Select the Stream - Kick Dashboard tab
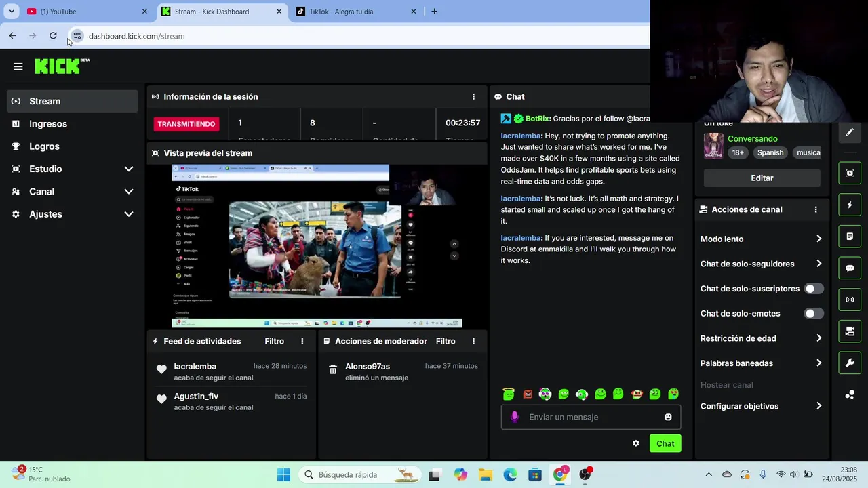This screenshot has width=868, height=488. point(222,11)
